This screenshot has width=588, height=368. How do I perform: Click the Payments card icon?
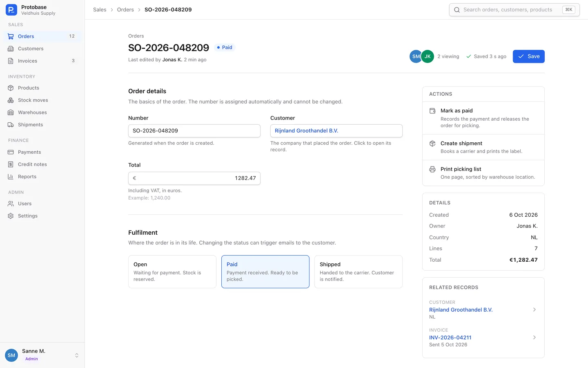[x=11, y=152]
